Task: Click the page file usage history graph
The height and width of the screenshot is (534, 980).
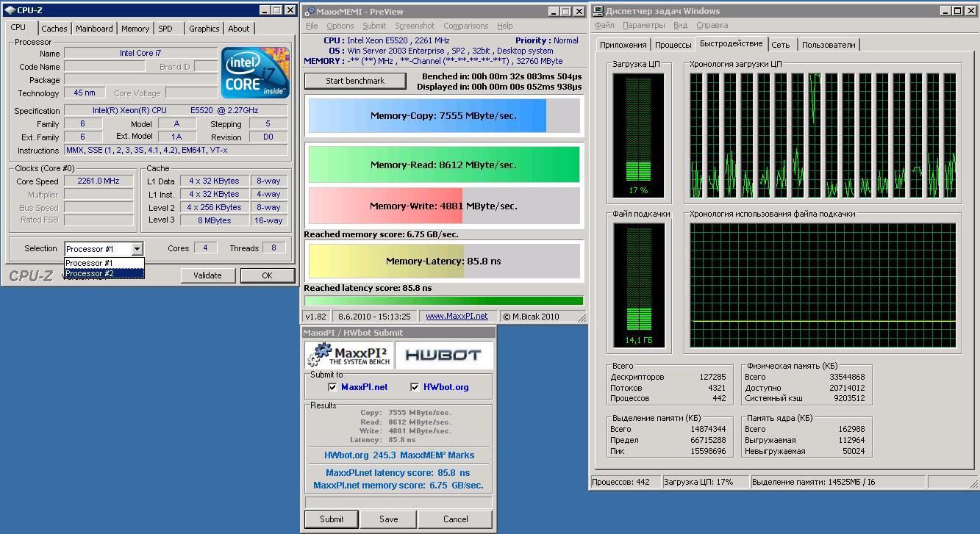Action: tap(823, 286)
